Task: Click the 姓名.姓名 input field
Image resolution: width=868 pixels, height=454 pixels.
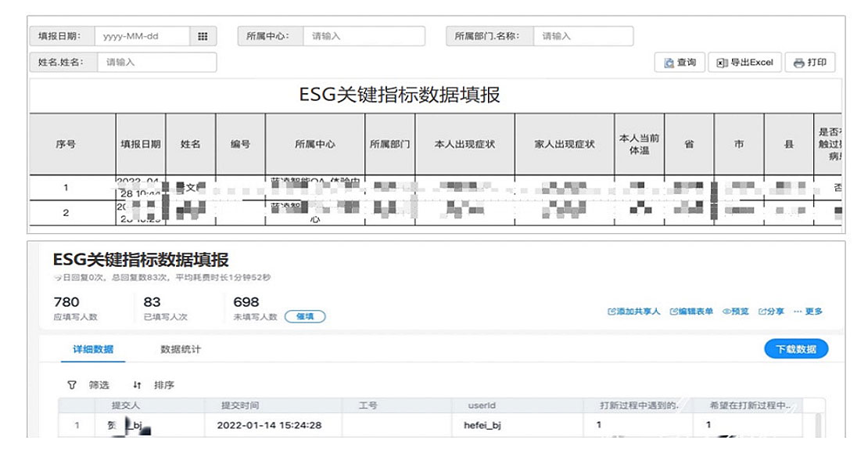Action: (156, 62)
